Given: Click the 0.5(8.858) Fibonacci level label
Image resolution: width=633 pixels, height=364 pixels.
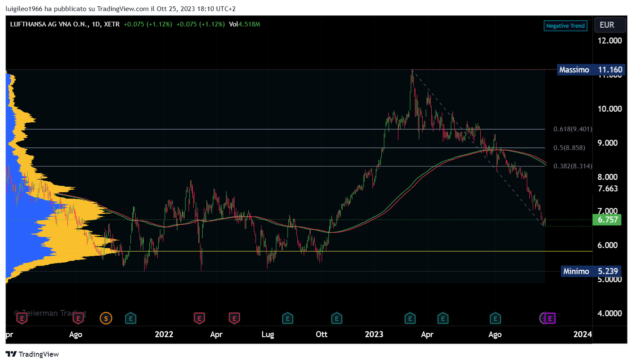Looking at the screenshot, I should pyautogui.click(x=569, y=148).
